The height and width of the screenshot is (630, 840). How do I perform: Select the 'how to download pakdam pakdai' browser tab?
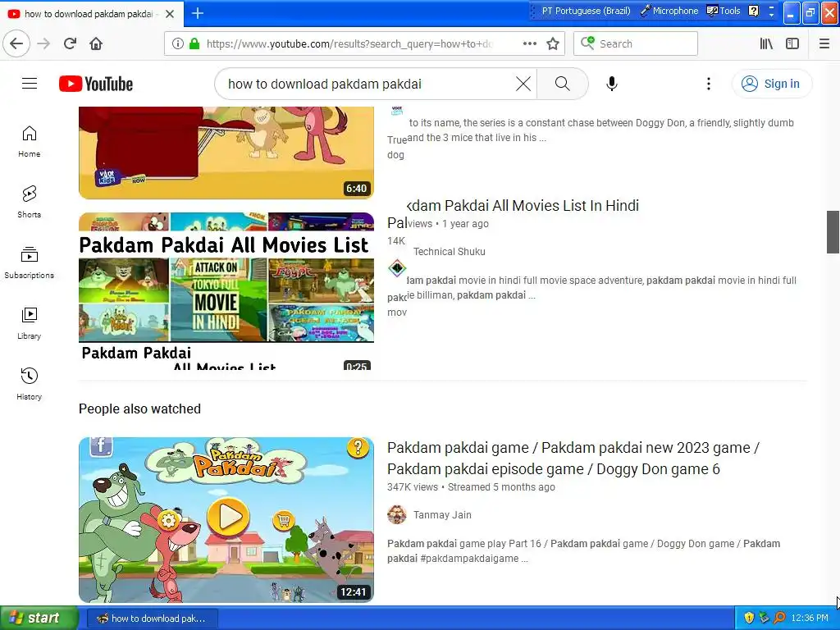(x=92, y=14)
